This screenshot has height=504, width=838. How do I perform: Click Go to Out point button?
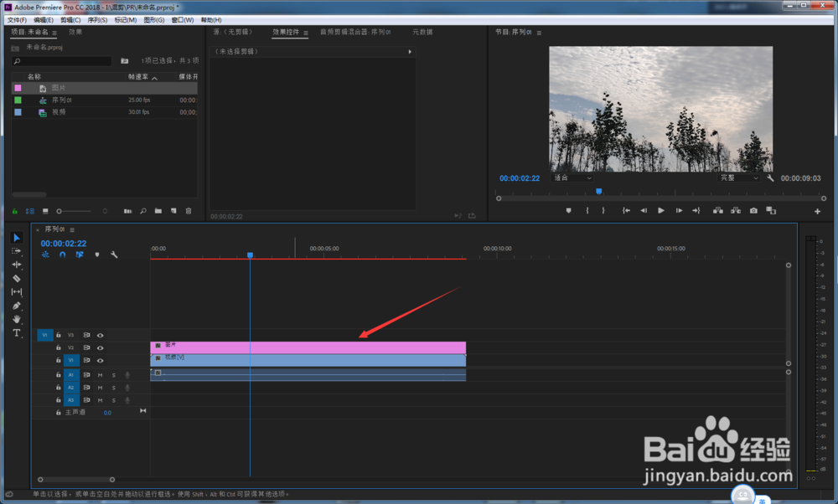pos(696,211)
